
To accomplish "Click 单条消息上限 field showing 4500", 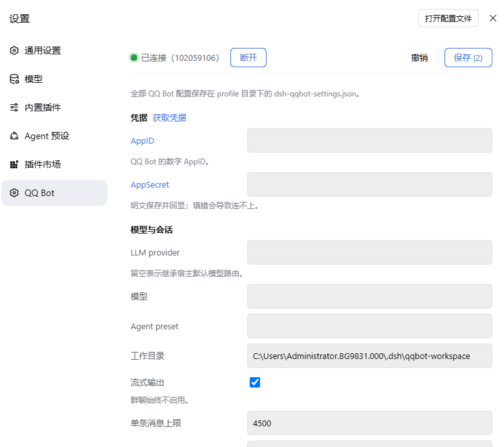I will click(x=369, y=423).
